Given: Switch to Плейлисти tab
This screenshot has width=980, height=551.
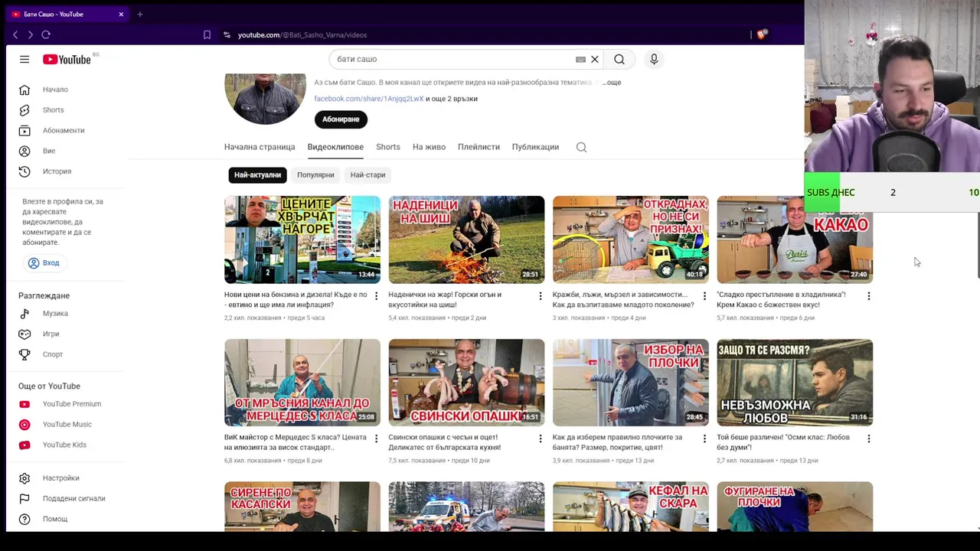Looking at the screenshot, I should 479,147.
